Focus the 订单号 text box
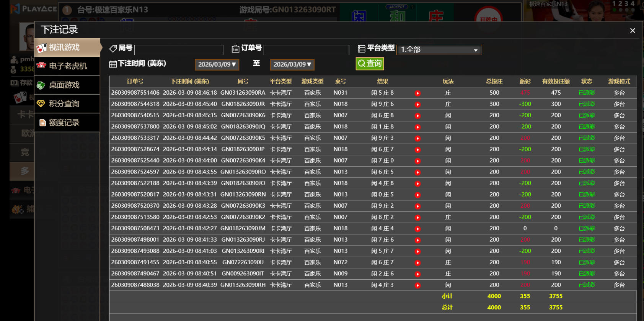 coord(306,50)
